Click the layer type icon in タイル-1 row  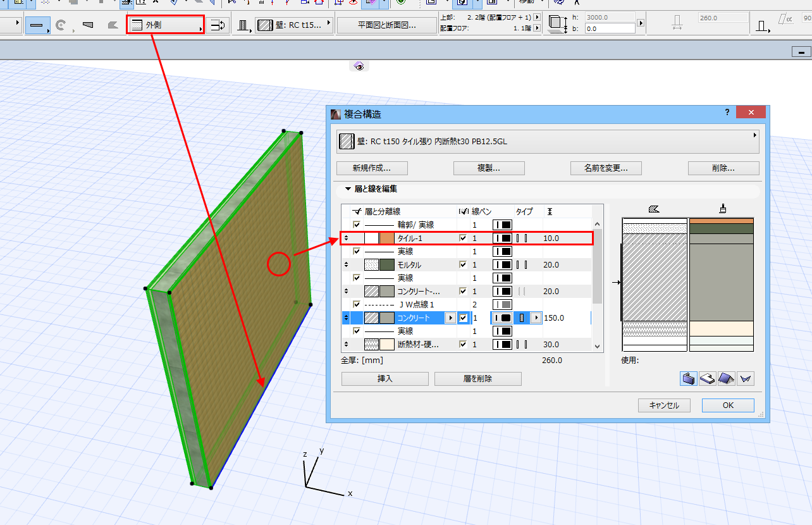click(522, 238)
